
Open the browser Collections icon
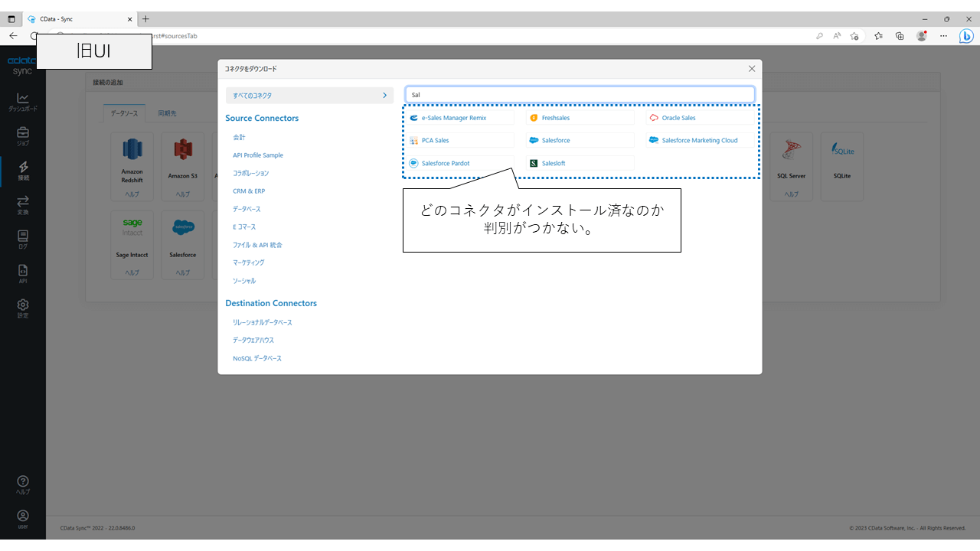(x=900, y=36)
